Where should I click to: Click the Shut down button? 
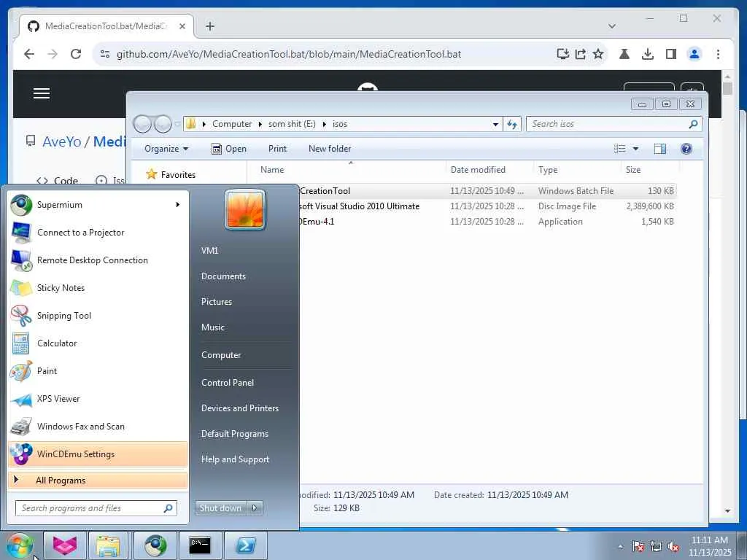tap(220, 508)
